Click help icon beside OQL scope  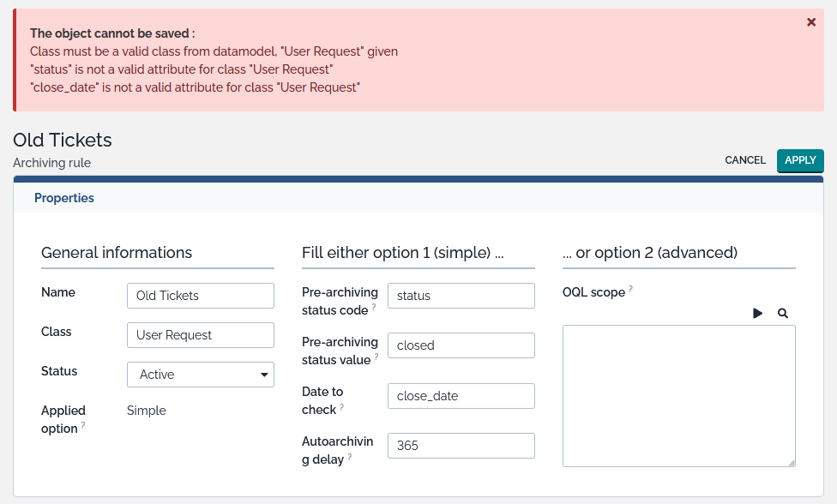tap(631, 290)
